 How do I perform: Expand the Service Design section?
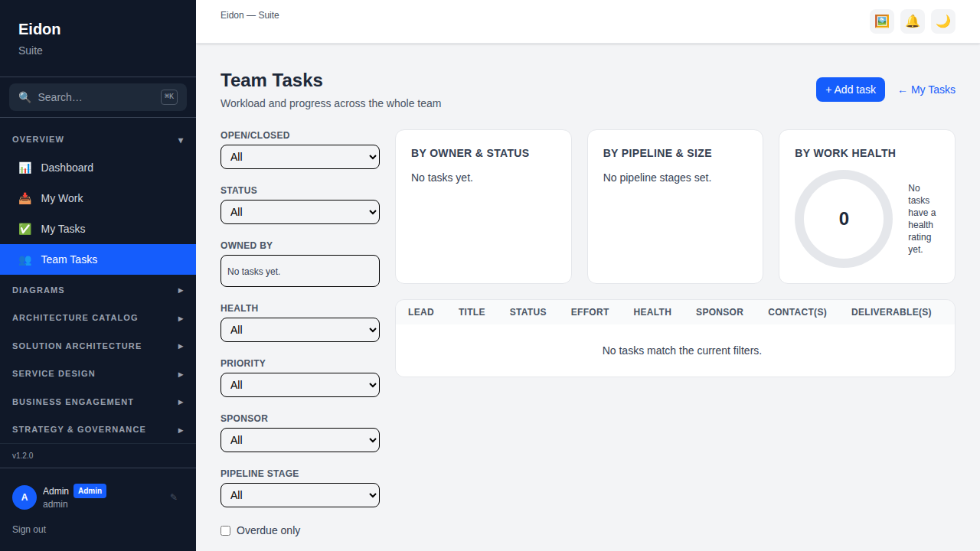point(98,373)
